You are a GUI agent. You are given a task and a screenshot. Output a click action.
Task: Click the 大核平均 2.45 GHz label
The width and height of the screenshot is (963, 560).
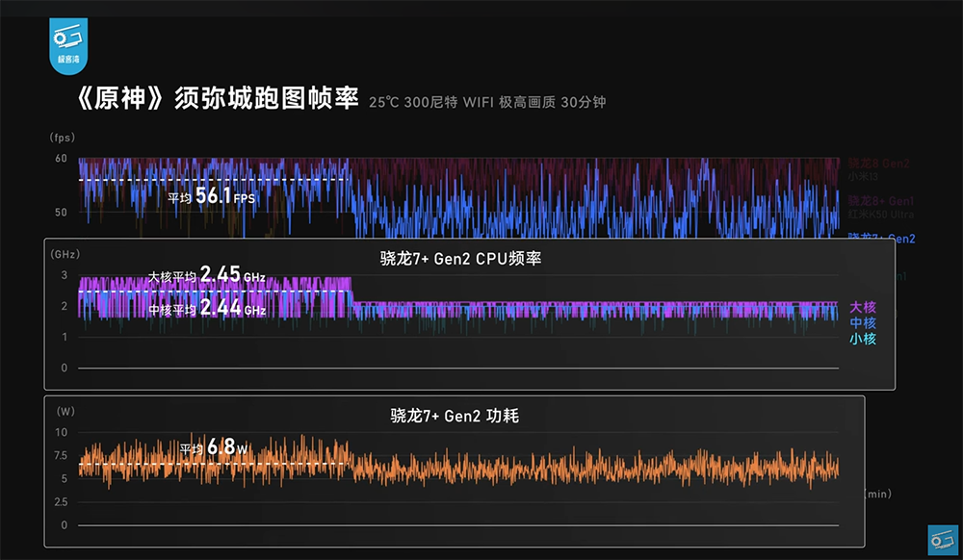[x=206, y=276]
